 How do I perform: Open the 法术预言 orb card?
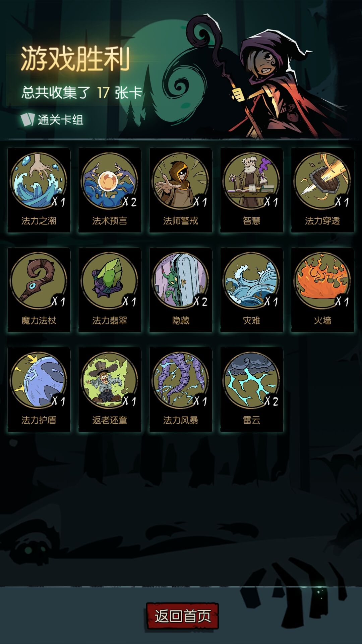(110, 190)
